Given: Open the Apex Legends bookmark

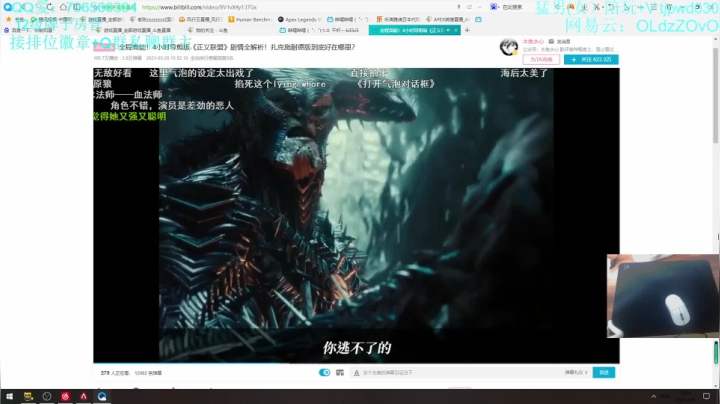Looking at the screenshot, I should pyautogui.click(x=299, y=19).
